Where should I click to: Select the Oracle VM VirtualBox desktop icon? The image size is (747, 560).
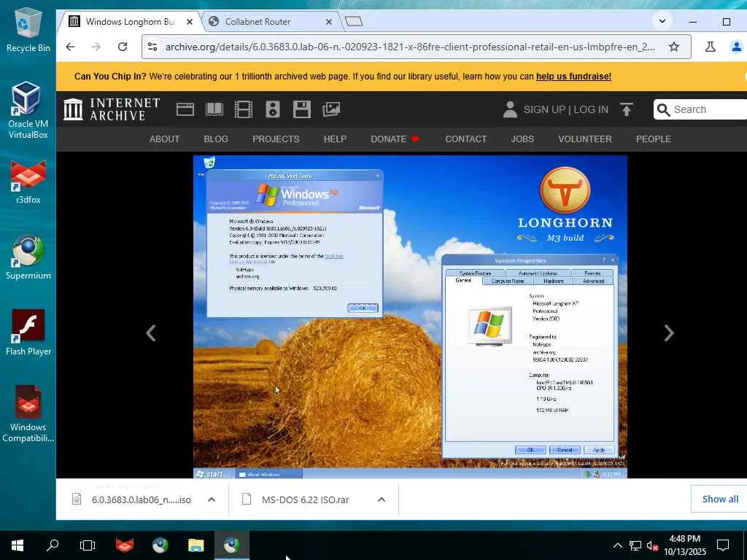(28, 111)
